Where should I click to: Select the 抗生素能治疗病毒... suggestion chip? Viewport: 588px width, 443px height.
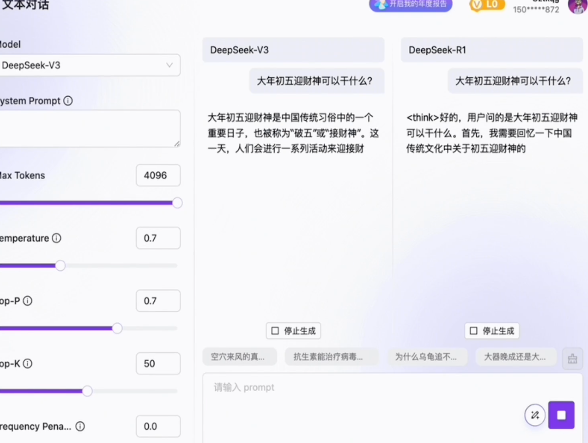[332, 356]
